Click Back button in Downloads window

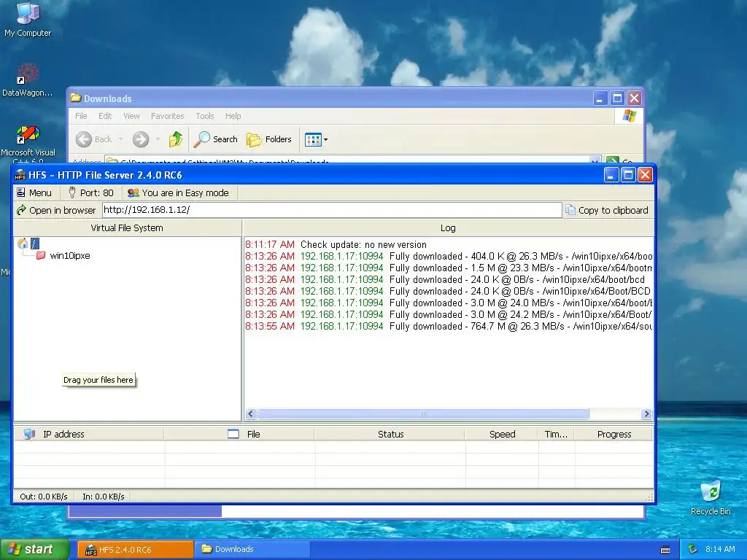tap(94, 139)
